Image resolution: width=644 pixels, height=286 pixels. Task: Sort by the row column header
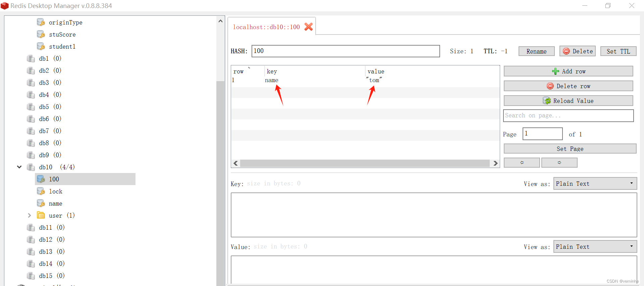click(x=248, y=71)
